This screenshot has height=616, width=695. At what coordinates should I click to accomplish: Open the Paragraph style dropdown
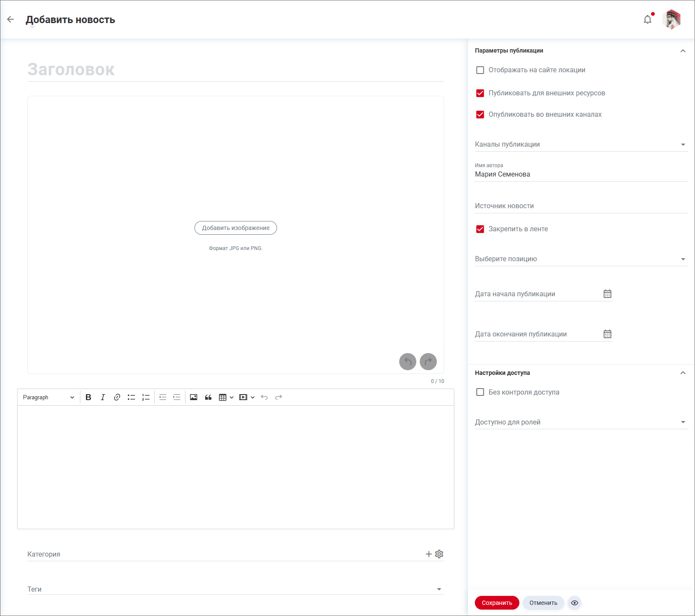click(x=48, y=397)
